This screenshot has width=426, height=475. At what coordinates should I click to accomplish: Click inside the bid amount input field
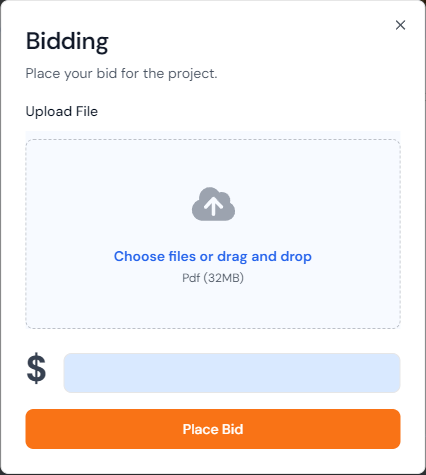tap(232, 373)
